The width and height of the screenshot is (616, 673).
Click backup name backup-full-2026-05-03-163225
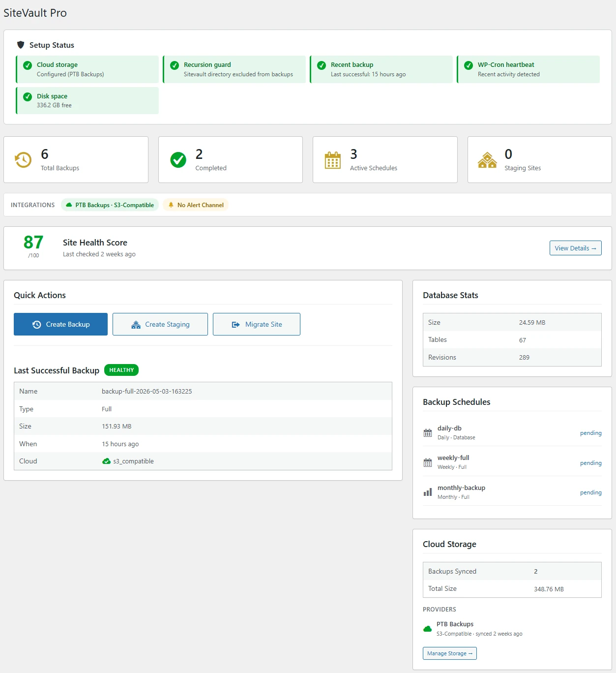147,392
